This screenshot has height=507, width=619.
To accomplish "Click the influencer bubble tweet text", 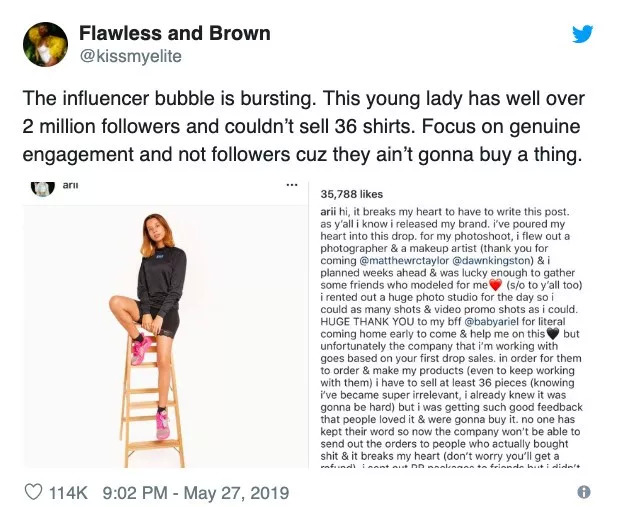I will [x=300, y=129].
